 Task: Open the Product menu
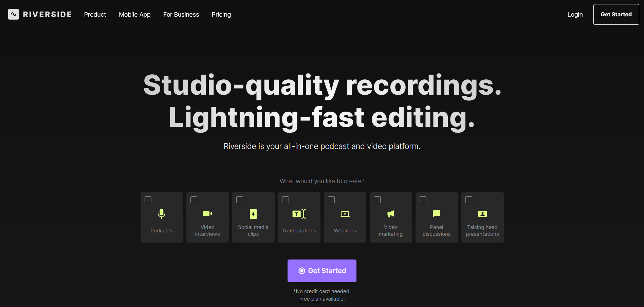(x=95, y=15)
